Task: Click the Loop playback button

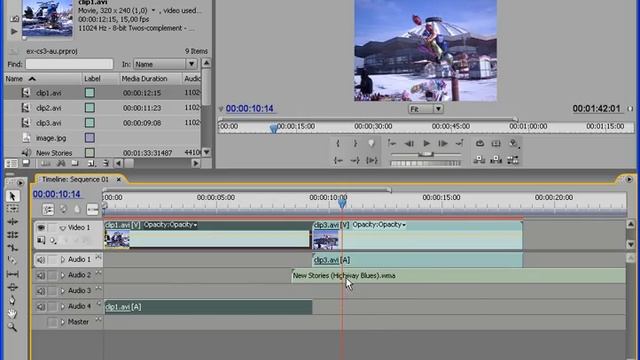Action: click(x=480, y=143)
